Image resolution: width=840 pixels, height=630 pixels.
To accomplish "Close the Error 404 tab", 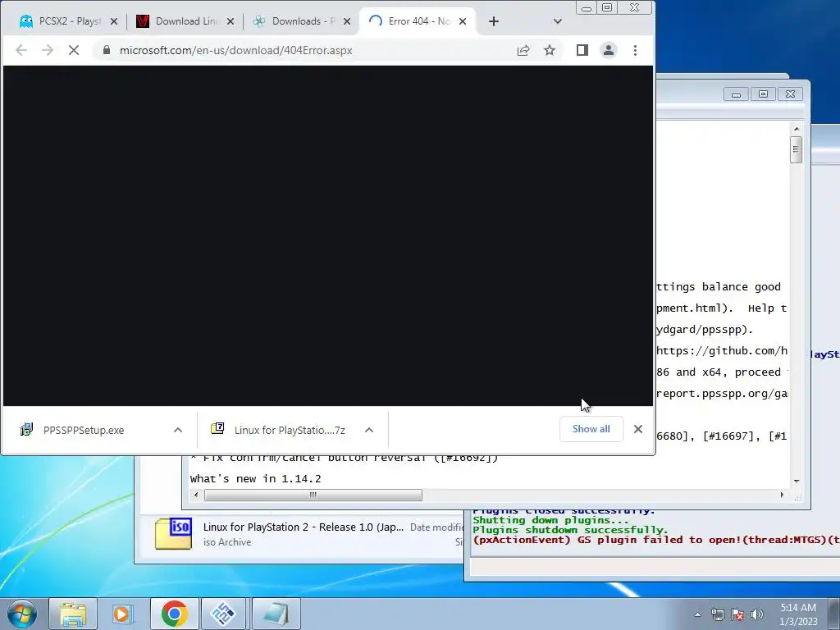I will tap(463, 21).
